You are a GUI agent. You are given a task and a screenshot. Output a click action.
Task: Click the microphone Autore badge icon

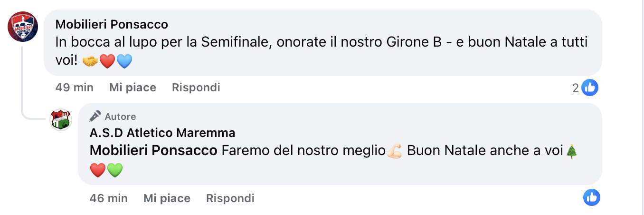pos(95,116)
